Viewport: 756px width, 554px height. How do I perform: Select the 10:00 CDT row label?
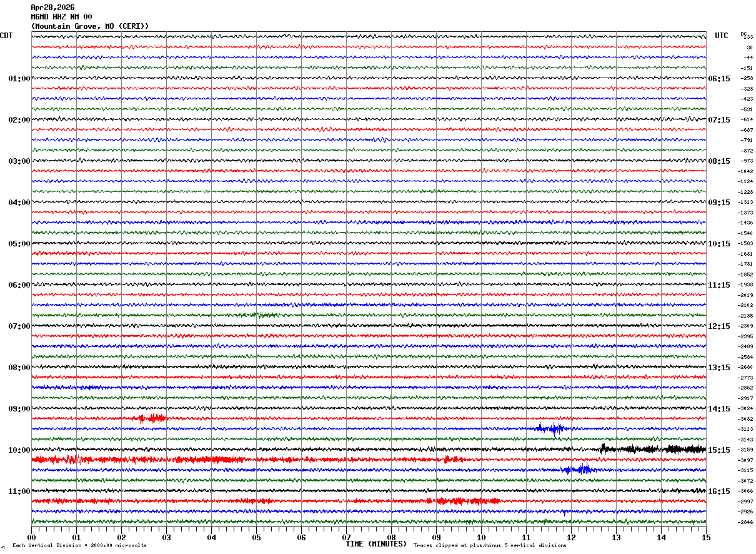pyautogui.click(x=19, y=450)
